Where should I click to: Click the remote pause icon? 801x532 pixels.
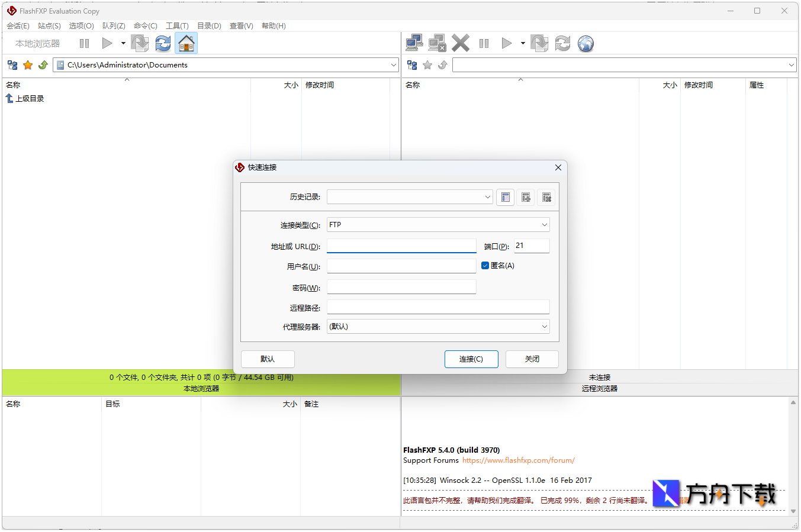(484, 43)
